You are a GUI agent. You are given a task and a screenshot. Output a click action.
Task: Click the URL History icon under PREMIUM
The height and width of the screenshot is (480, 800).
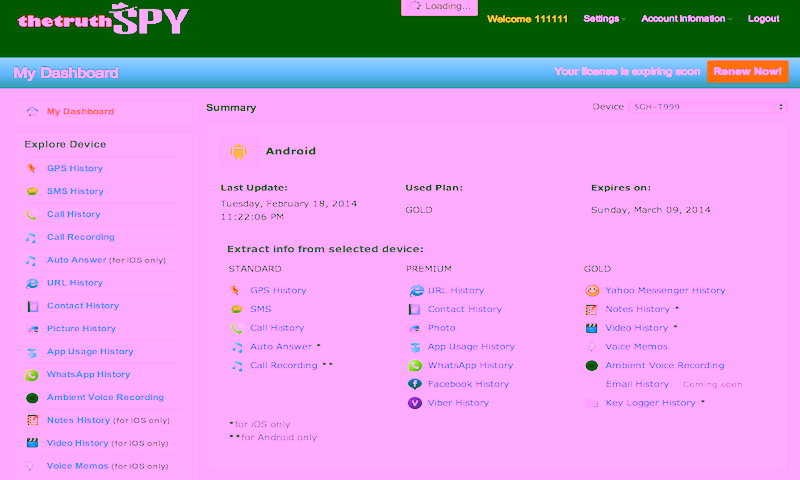(x=416, y=291)
